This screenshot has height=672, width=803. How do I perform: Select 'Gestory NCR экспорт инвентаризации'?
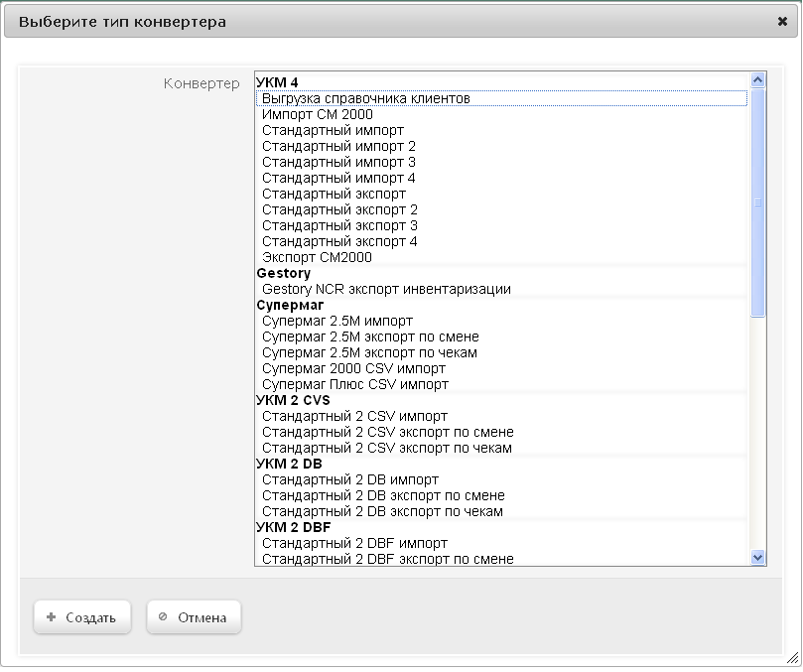(501, 289)
